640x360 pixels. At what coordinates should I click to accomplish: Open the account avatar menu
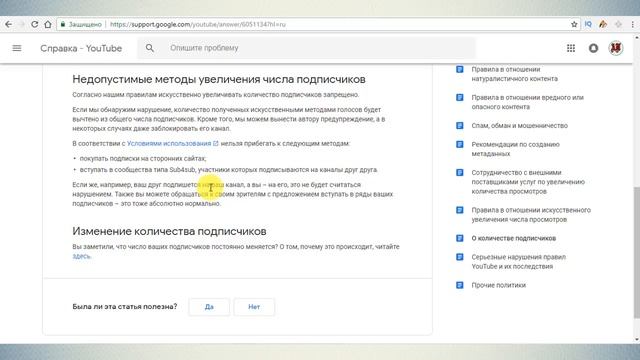coord(616,48)
